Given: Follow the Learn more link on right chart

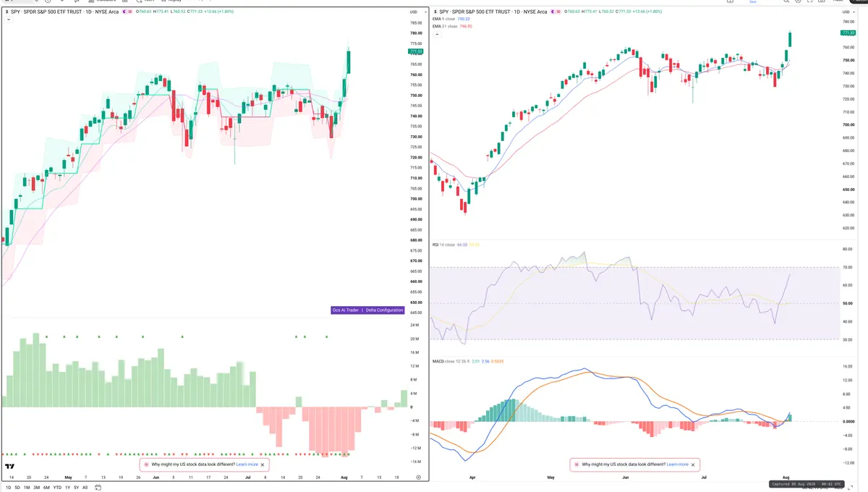Looking at the screenshot, I should click(x=678, y=465).
